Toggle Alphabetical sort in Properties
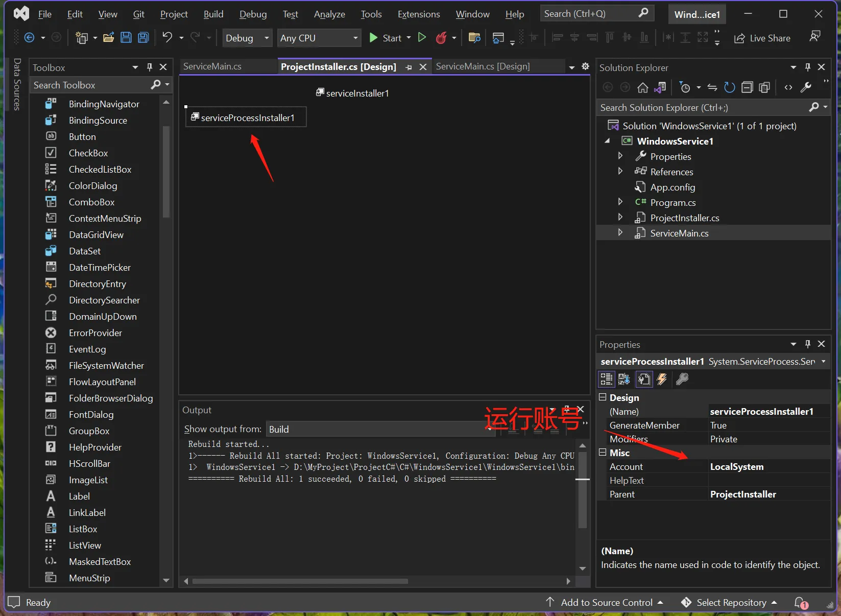Image resolution: width=841 pixels, height=616 pixels. coord(624,379)
